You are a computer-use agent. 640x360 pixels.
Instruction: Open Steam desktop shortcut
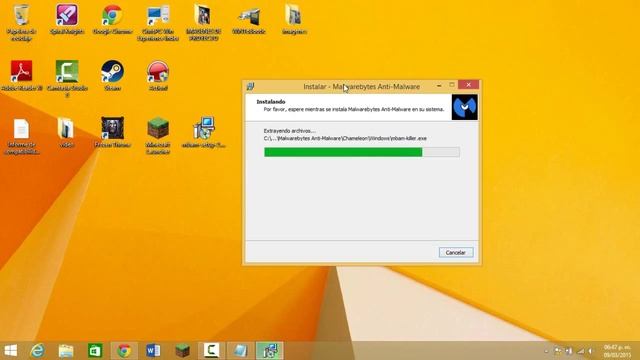coord(112,75)
